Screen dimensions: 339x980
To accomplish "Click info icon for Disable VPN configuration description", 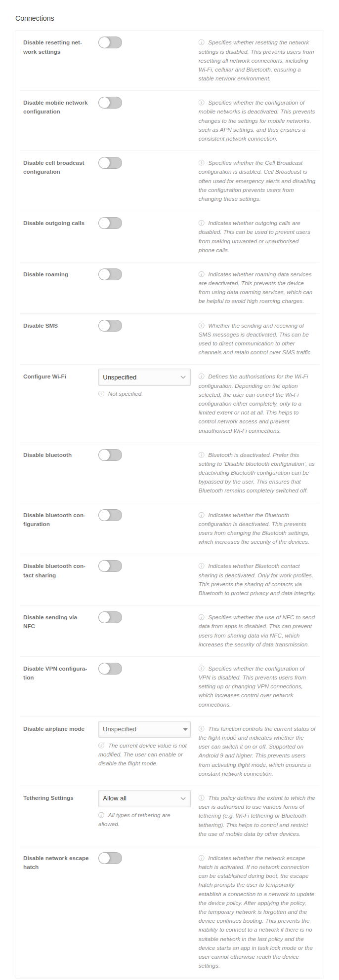I will 202,669.
